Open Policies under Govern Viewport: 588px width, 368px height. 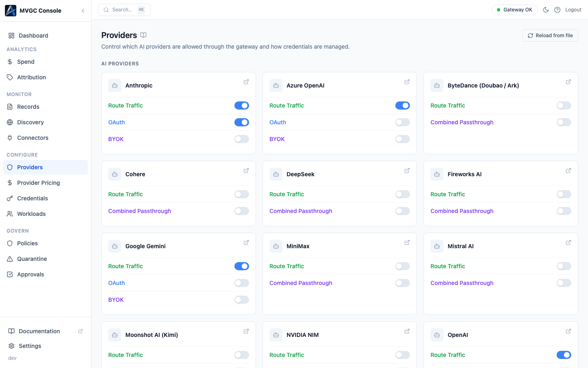45,243
